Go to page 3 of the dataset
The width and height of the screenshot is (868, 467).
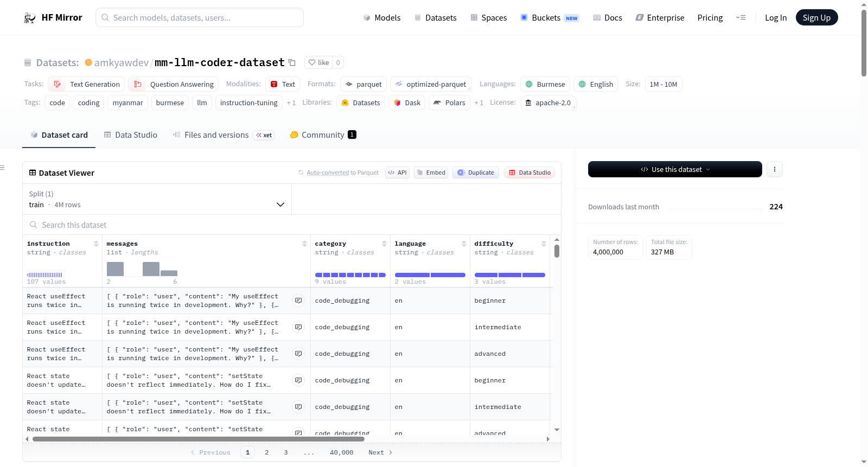286,452
